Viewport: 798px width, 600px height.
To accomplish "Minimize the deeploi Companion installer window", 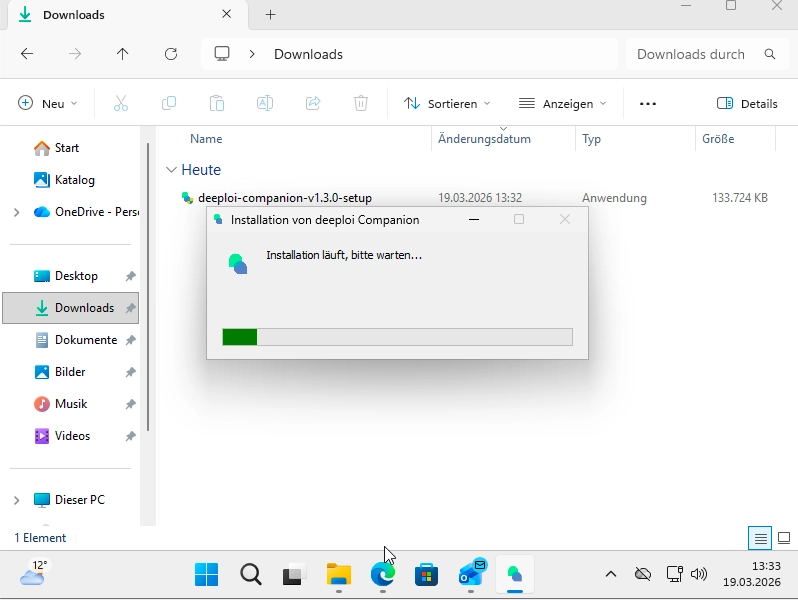I will point(474,220).
